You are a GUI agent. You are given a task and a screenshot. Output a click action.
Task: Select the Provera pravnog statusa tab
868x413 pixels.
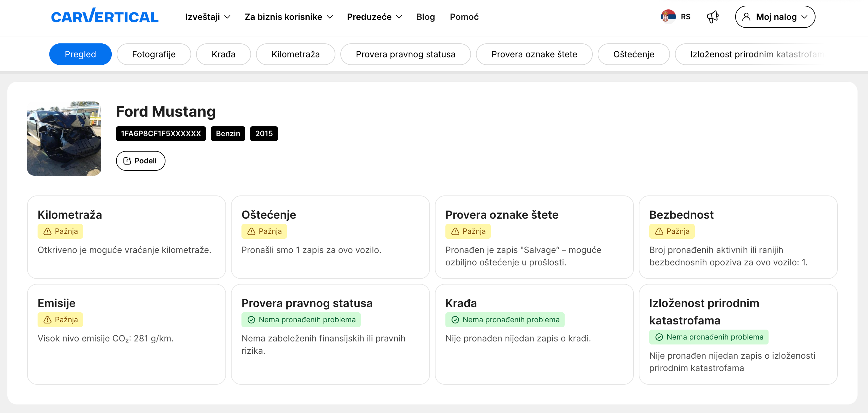pos(405,54)
